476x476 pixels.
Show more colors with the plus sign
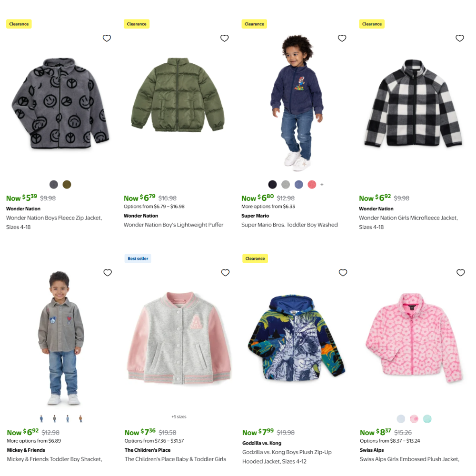coord(322,185)
